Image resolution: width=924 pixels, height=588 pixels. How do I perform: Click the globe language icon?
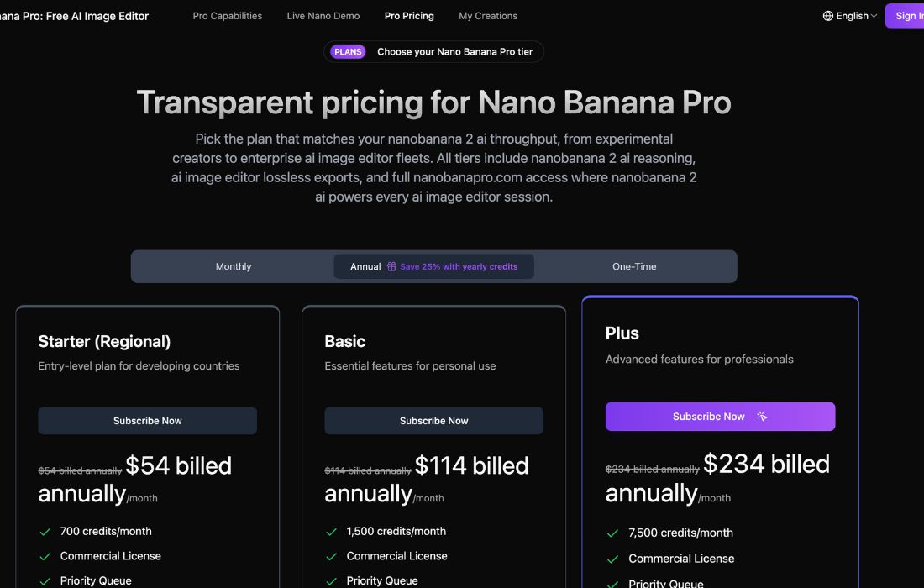(x=828, y=16)
